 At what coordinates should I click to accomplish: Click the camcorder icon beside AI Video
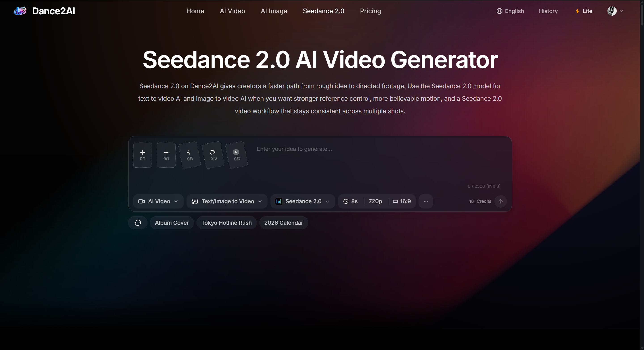[x=142, y=201]
